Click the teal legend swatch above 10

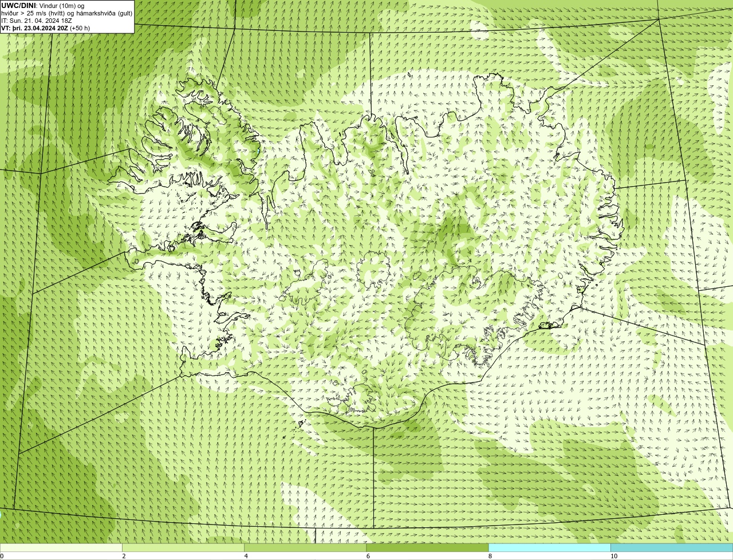pyautogui.click(x=671, y=548)
